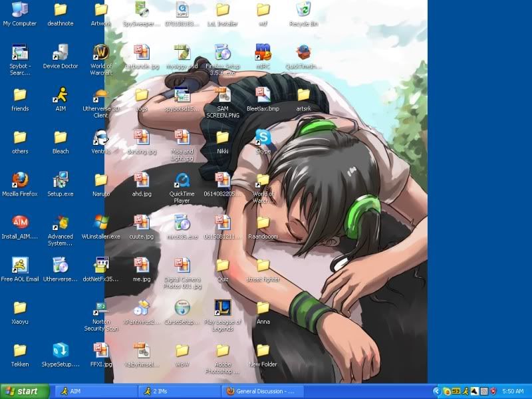Viewport: 532px width, 399px height.
Task: Open the Quiz folder
Action: [223, 269]
